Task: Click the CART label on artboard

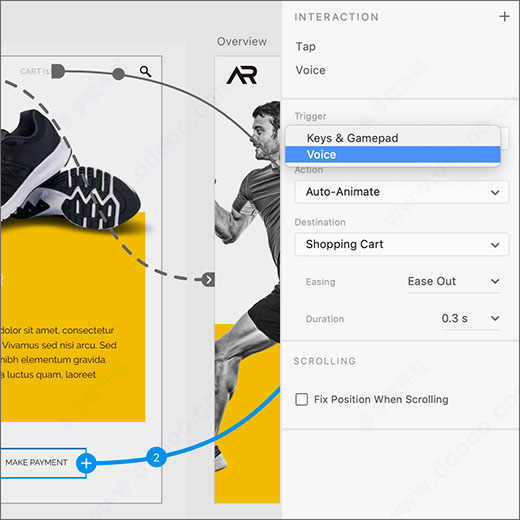Action: coord(35,71)
